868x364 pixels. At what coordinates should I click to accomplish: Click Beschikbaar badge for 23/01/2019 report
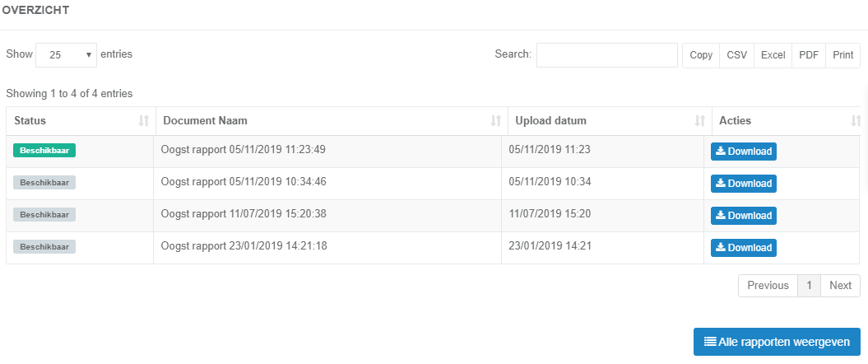click(44, 246)
